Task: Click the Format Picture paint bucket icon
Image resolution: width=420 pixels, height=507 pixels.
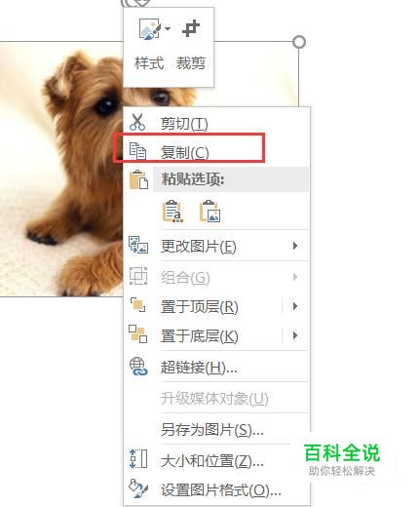Action: (x=138, y=488)
